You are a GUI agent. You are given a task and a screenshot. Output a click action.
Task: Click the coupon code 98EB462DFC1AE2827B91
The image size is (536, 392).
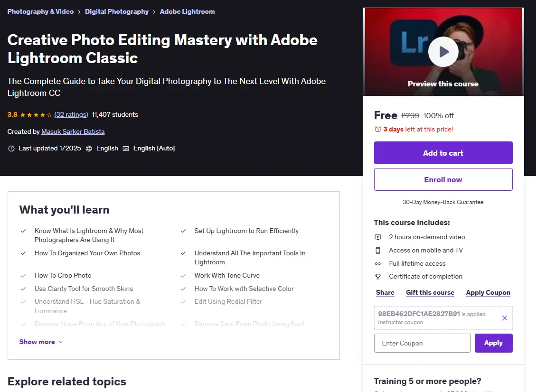coord(419,314)
